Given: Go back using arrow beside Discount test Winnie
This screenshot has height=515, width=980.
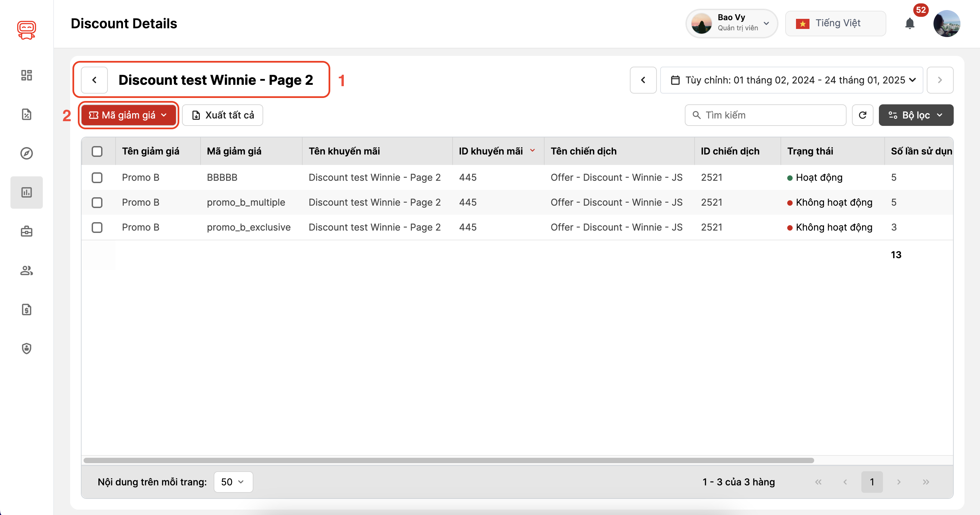Looking at the screenshot, I should [94, 80].
